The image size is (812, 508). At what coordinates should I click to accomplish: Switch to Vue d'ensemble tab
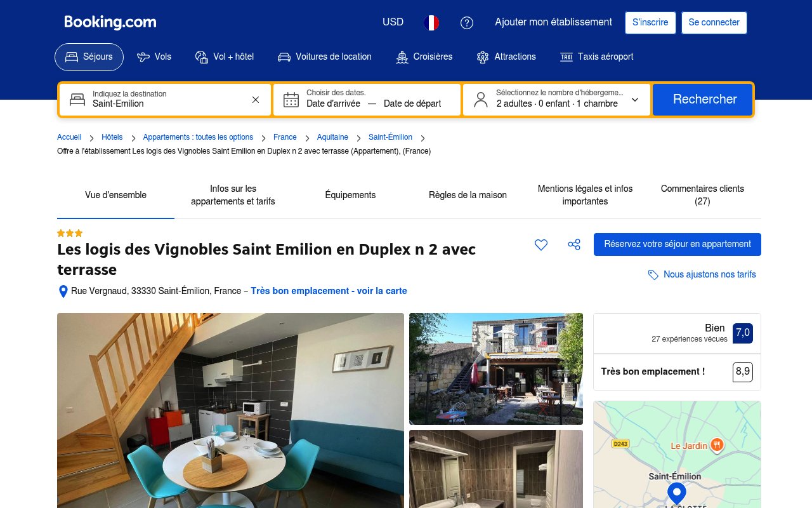tap(115, 195)
